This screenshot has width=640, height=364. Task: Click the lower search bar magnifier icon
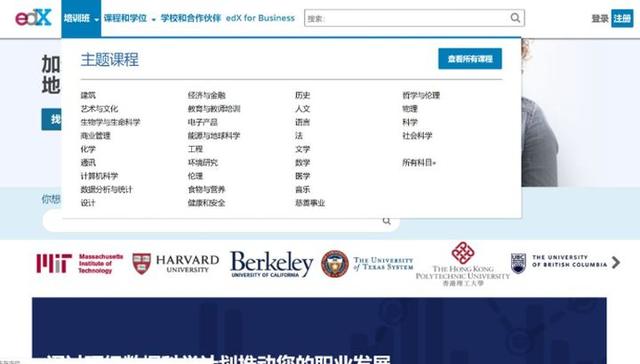tap(387, 221)
